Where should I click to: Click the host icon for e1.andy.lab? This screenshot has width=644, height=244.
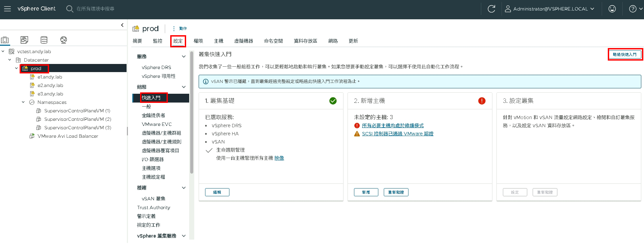pyautogui.click(x=32, y=77)
